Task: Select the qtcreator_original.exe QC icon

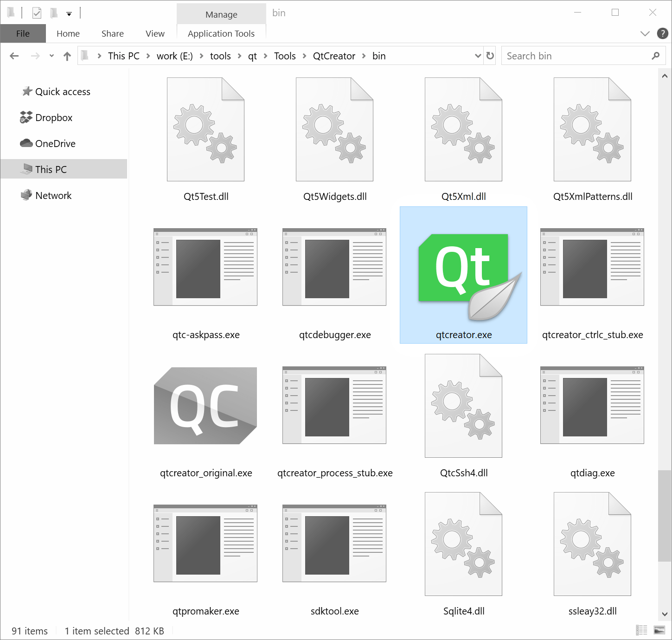Action: pos(205,406)
